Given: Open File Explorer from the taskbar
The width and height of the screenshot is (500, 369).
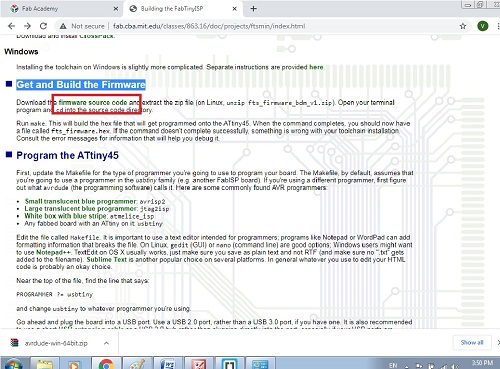Looking at the screenshot, I should (x=44, y=363).
